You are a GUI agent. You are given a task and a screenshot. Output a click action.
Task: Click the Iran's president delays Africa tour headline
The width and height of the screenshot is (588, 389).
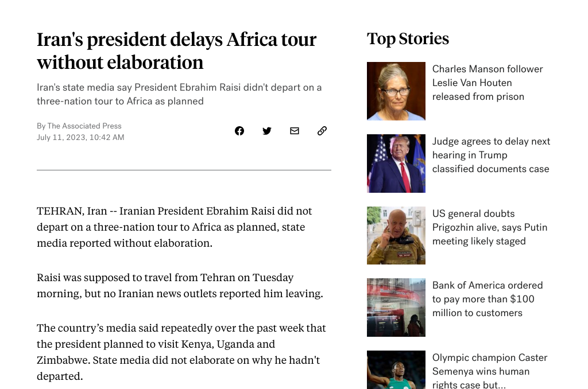pos(177,50)
